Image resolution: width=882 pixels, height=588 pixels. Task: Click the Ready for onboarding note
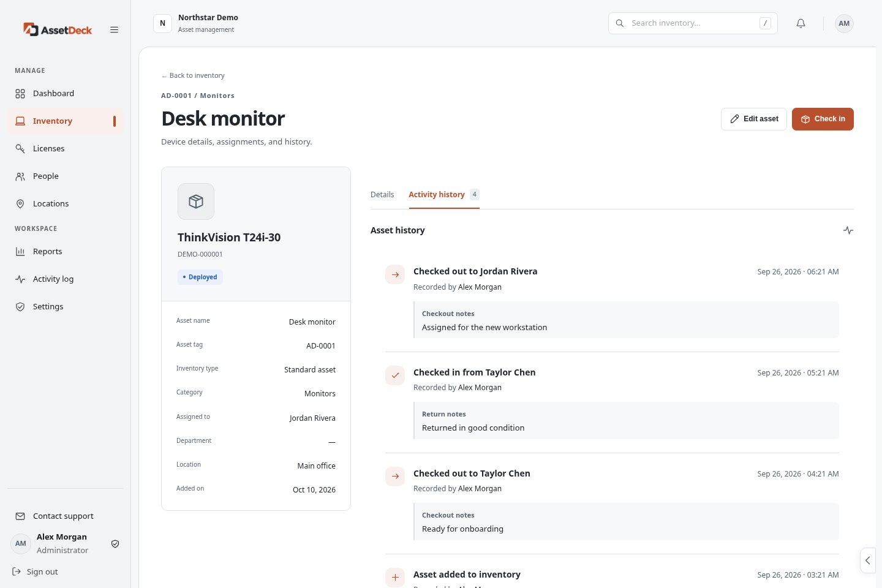462,529
